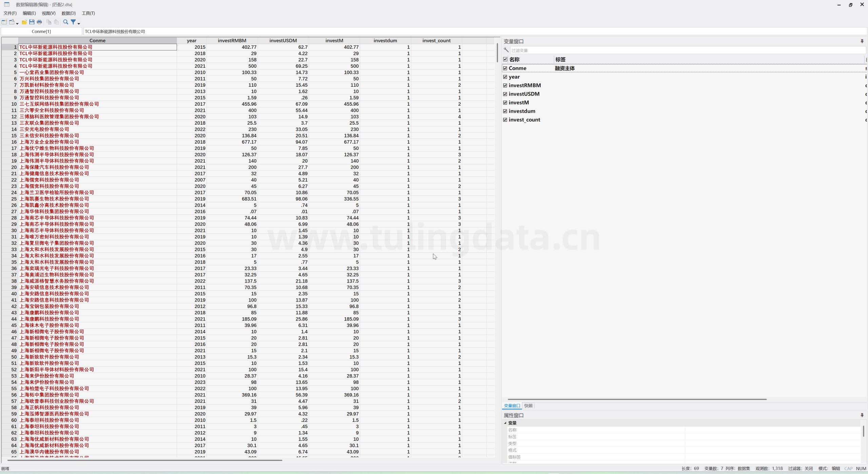Uncheck the invest_count variable checkbox
The width and height of the screenshot is (868, 474).
[x=505, y=120]
